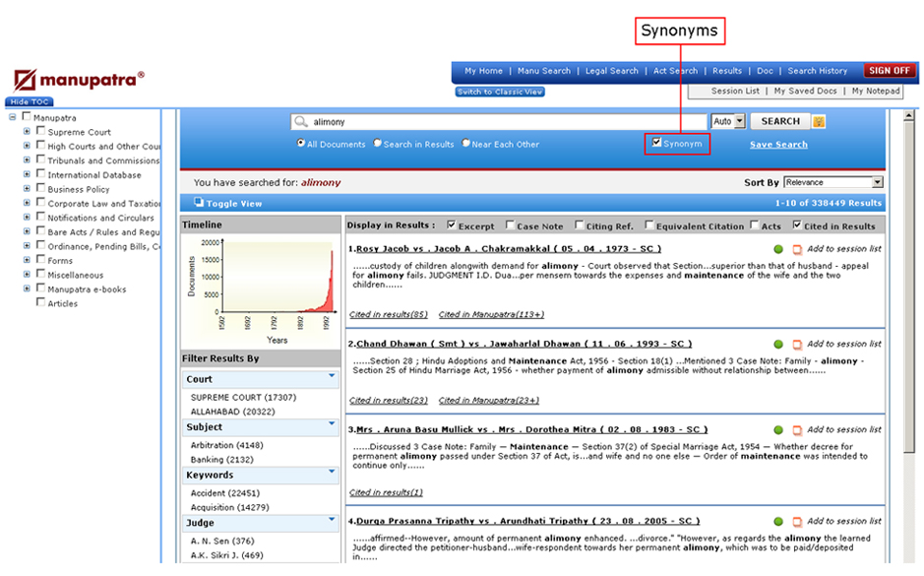
Task: Click session list icon for Durga Prasanna Tripathy case
Action: [797, 522]
